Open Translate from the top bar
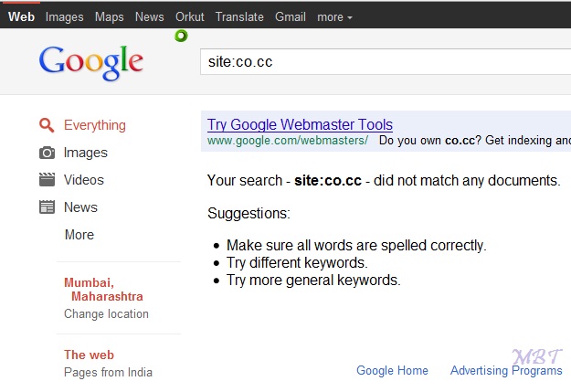571x392 pixels. pos(239,16)
